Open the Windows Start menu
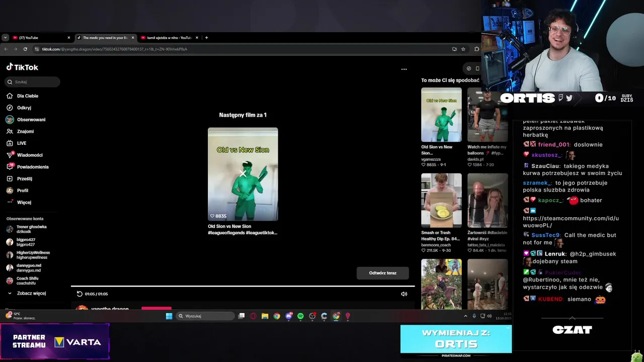 click(169, 316)
